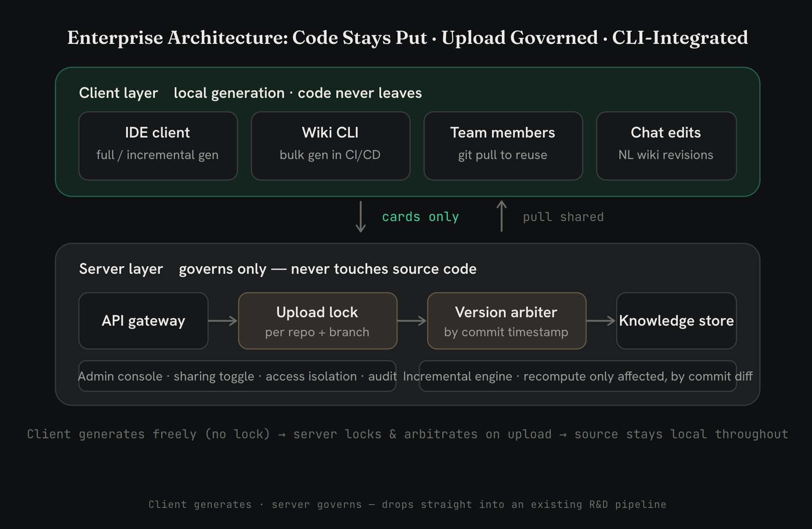Image resolution: width=812 pixels, height=529 pixels.
Task: Click 'full / incremental gen' subtitle
Action: [x=157, y=155]
